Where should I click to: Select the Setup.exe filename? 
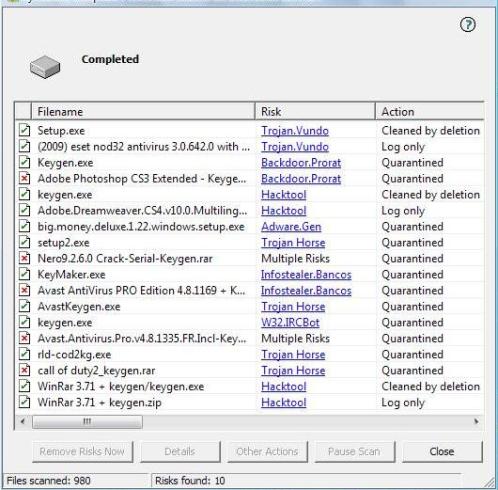coord(61,131)
